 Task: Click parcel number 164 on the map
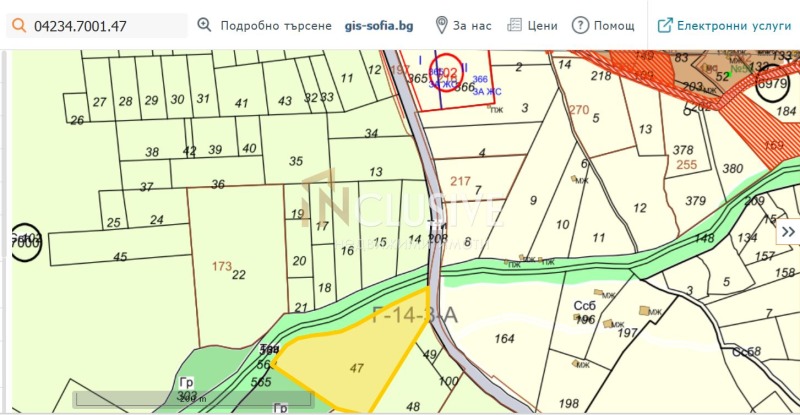[x=504, y=338]
